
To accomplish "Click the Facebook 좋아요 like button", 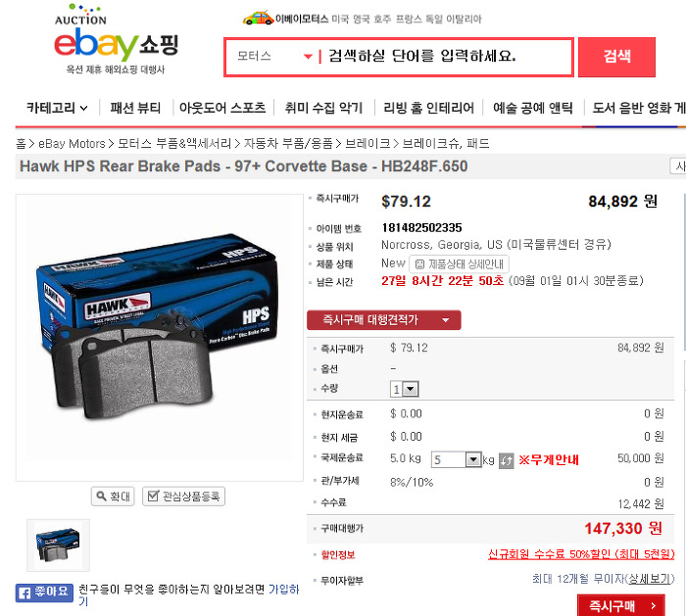I will (44, 592).
